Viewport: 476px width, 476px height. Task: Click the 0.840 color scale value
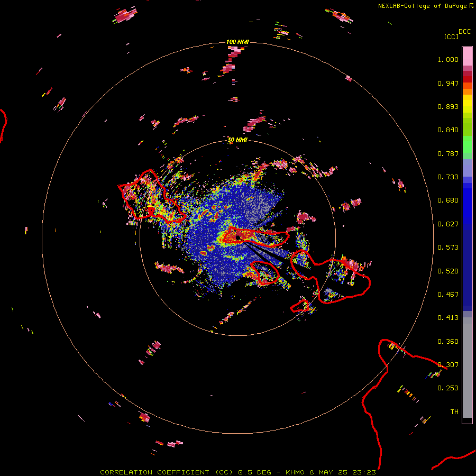[448, 130]
